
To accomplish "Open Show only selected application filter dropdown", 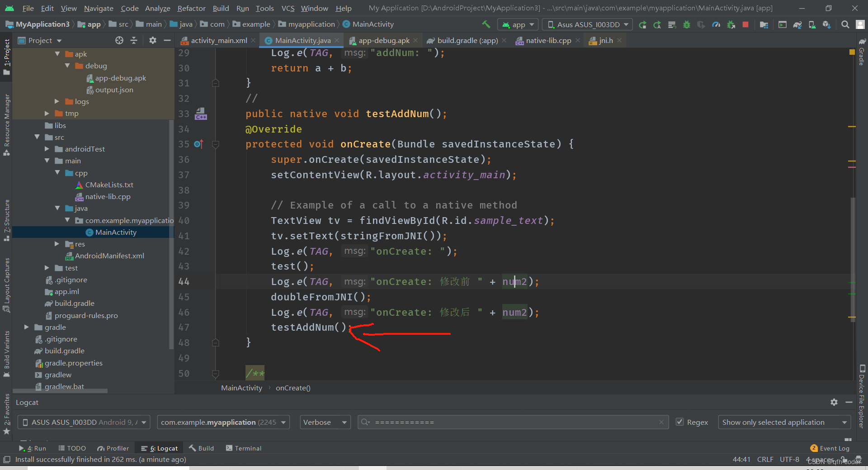I will pos(784,422).
